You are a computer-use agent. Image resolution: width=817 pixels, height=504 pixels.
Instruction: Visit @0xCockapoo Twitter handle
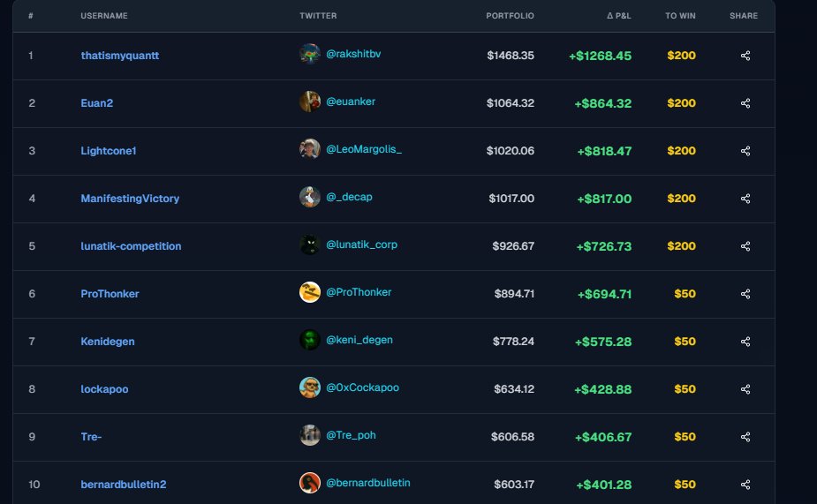point(363,387)
